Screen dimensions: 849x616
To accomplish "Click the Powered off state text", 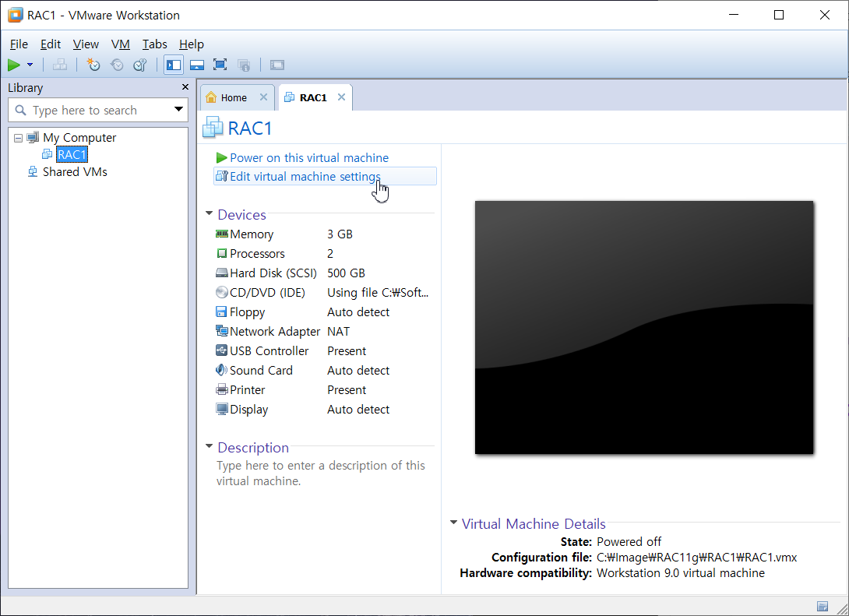I will click(x=629, y=542).
